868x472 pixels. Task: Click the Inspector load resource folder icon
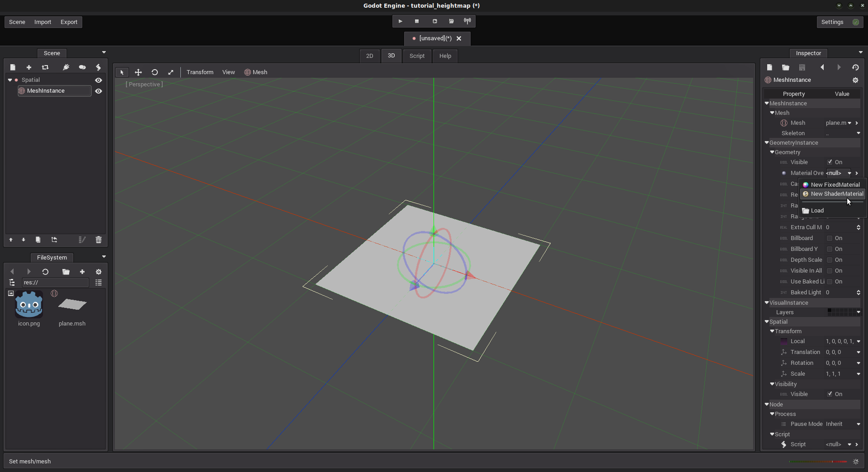pos(786,67)
